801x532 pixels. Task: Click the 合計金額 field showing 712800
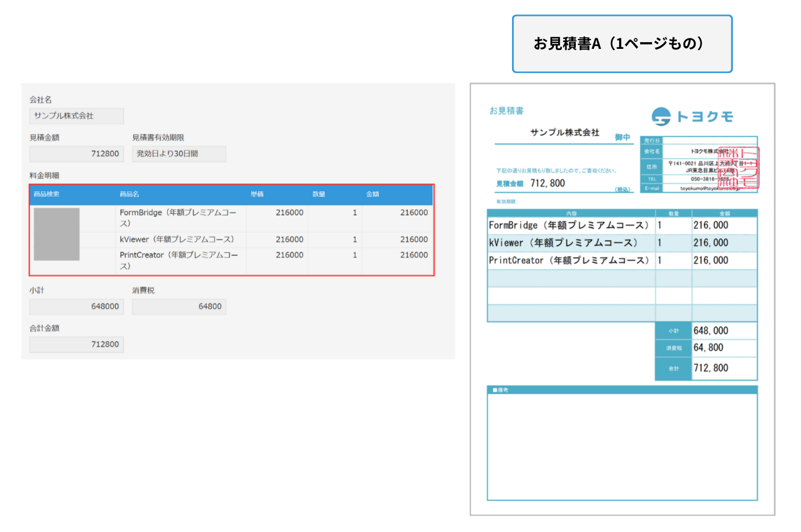click(76, 344)
